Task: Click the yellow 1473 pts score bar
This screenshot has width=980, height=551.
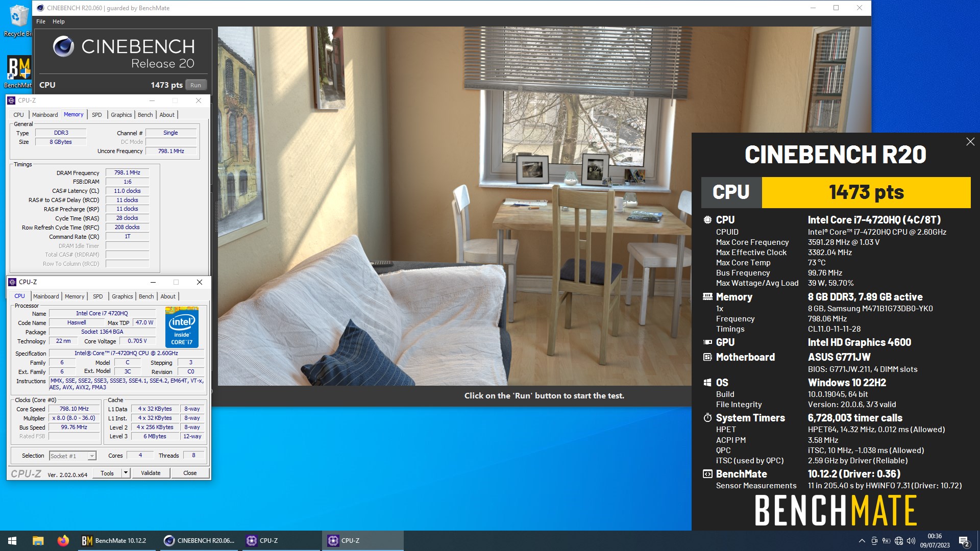Action: click(x=866, y=192)
